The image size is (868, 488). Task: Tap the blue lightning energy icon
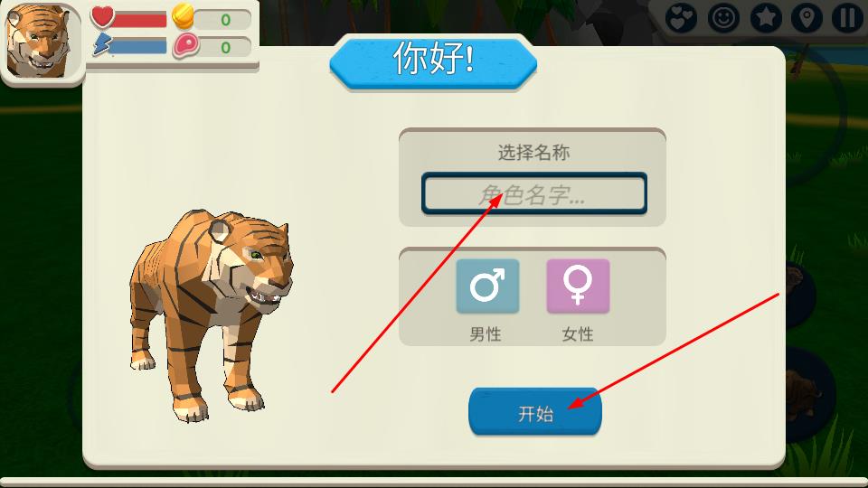click(102, 44)
